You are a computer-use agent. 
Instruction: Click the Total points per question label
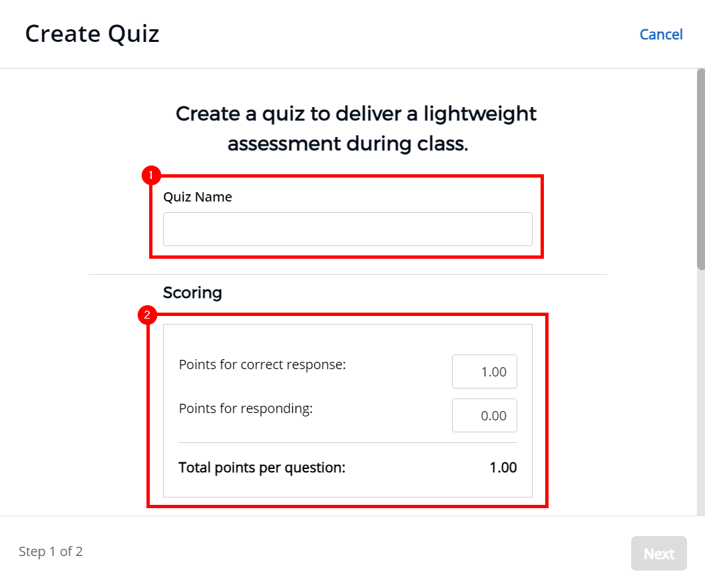(262, 468)
